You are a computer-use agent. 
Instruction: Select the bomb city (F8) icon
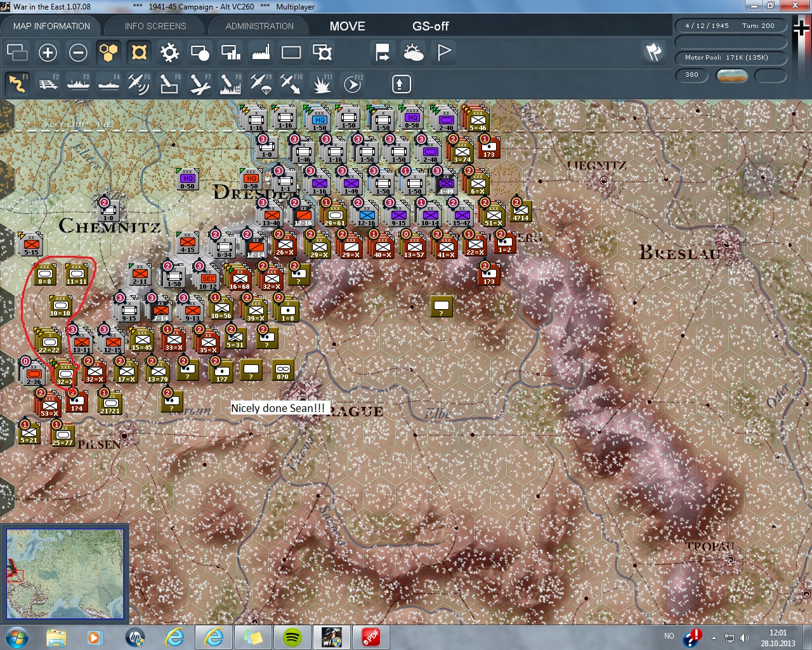click(x=230, y=84)
